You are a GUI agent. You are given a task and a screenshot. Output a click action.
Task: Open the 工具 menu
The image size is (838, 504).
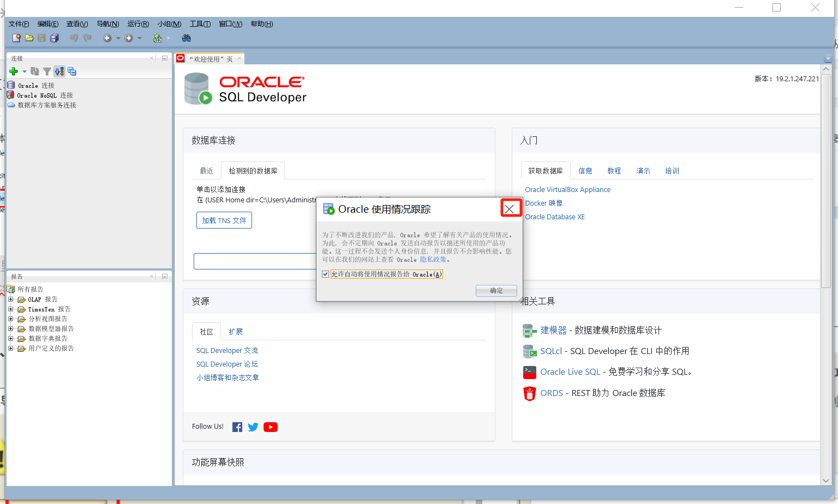200,23
